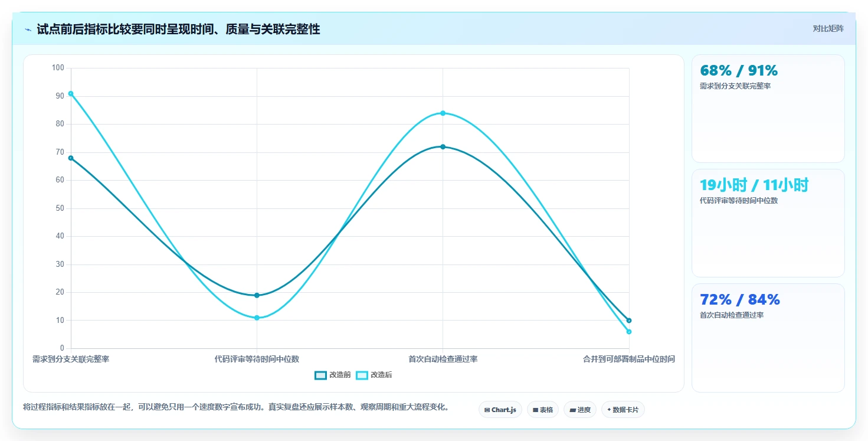Select the 表格 tag chip
The width and height of the screenshot is (868, 441).
point(543,410)
